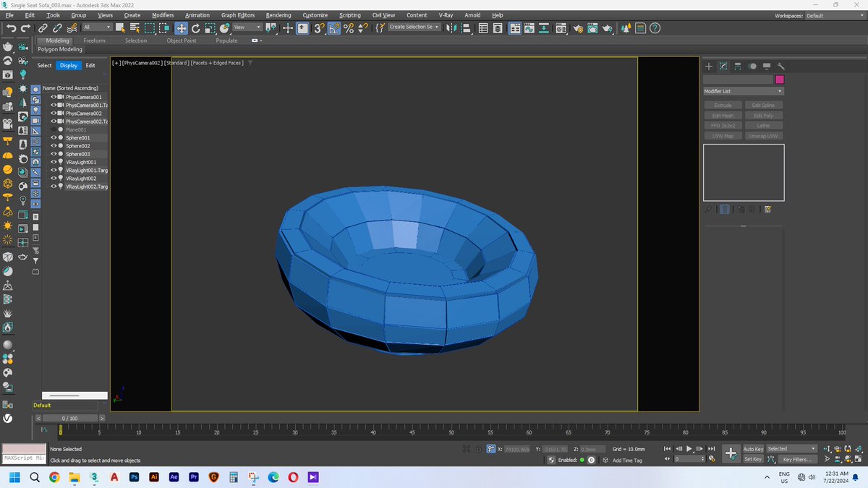Activate the Select and Move tool

181,28
